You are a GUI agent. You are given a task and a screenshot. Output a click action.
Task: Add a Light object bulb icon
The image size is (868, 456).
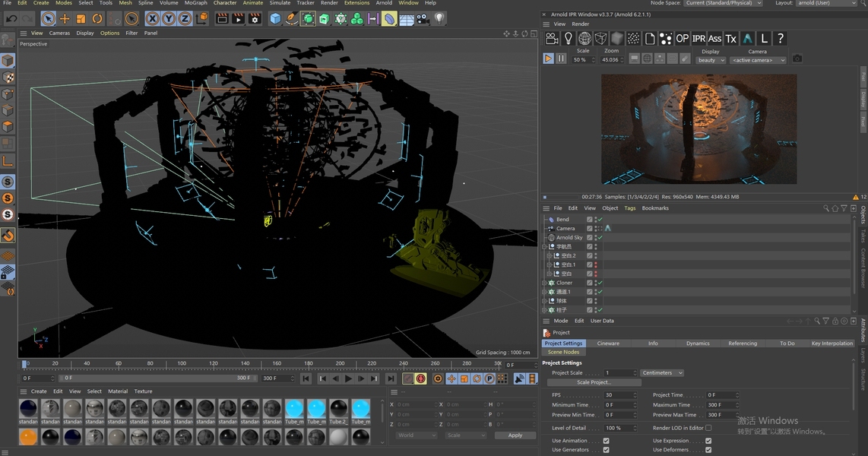439,19
